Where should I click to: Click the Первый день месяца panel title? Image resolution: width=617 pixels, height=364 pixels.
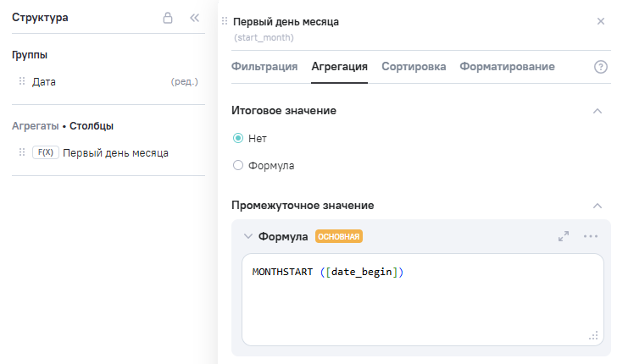point(286,22)
